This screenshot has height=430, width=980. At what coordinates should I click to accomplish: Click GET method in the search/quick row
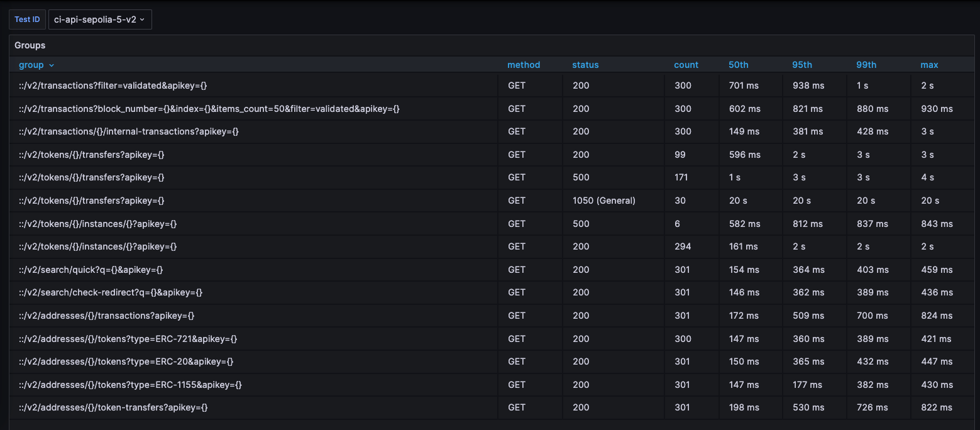517,270
